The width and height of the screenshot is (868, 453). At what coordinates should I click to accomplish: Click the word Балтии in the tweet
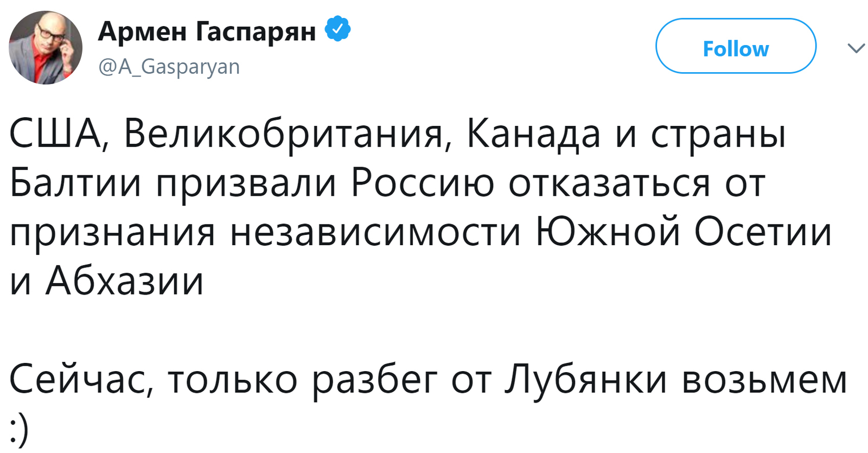pyautogui.click(x=75, y=182)
